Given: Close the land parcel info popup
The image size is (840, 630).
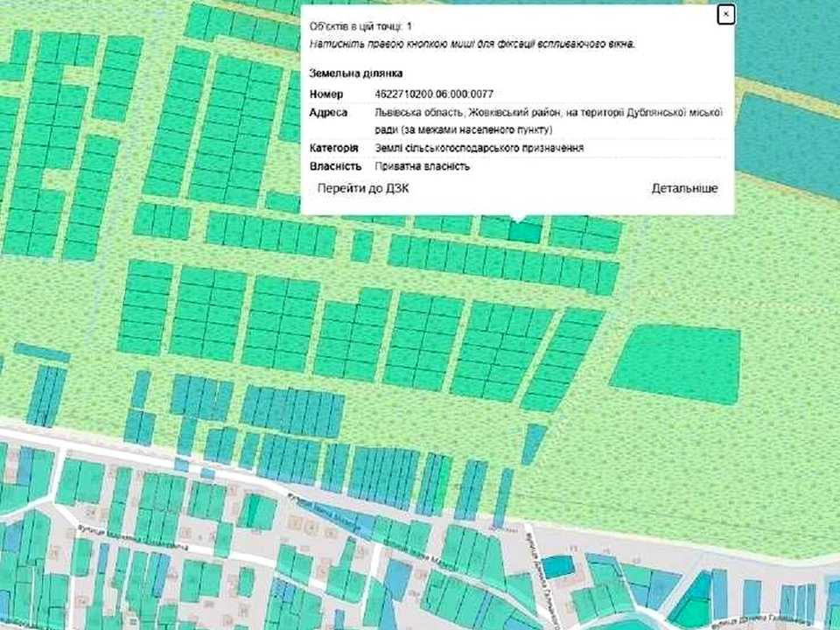Looking at the screenshot, I should coord(726,15).
